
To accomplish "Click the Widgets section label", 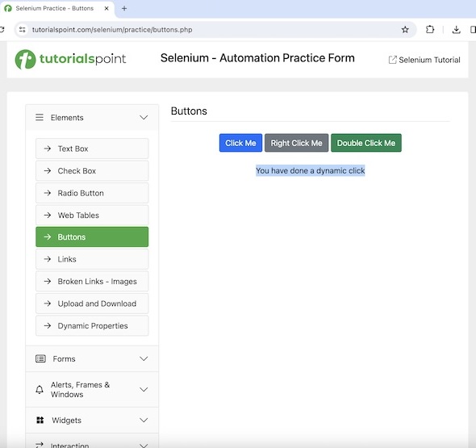I will coord(66,420).
